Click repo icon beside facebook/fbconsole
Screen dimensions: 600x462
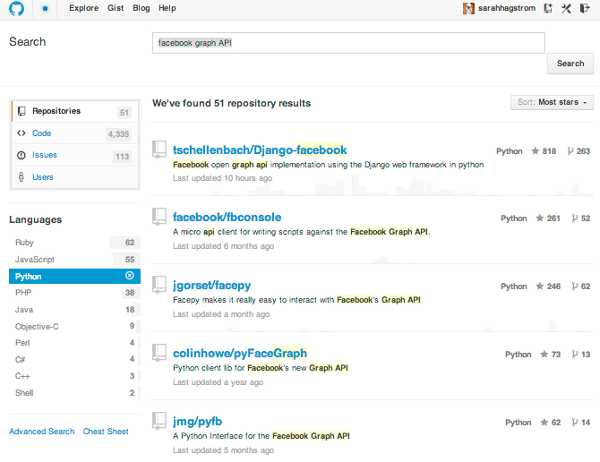159,217
